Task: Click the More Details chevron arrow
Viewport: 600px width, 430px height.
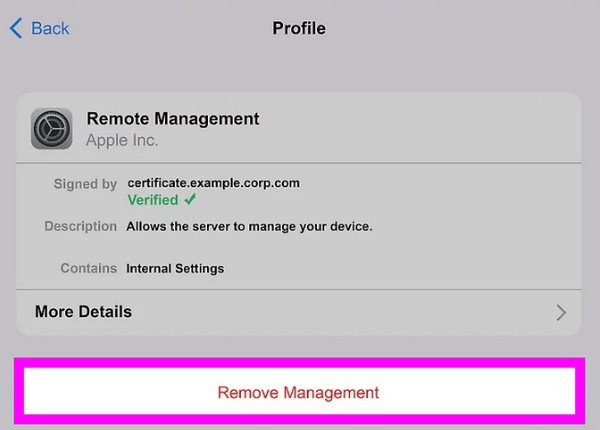Action: pos(561,313)
